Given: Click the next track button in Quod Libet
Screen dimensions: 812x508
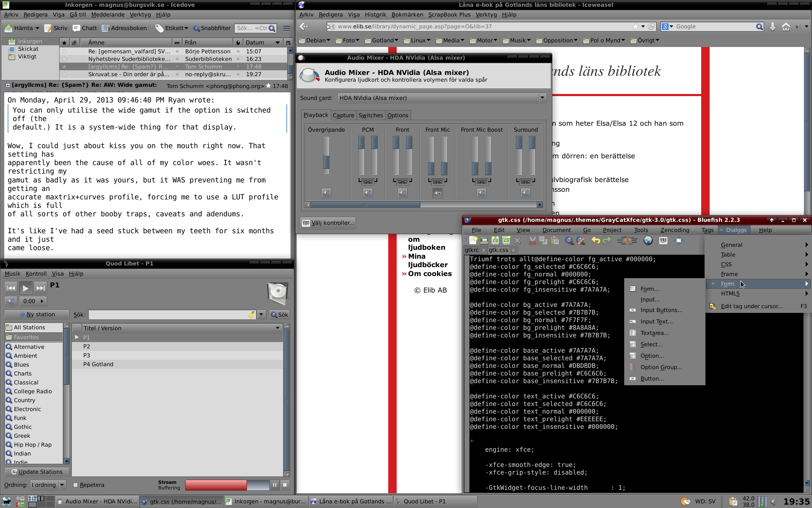Looking at the screenshot, I should (40, 288).
